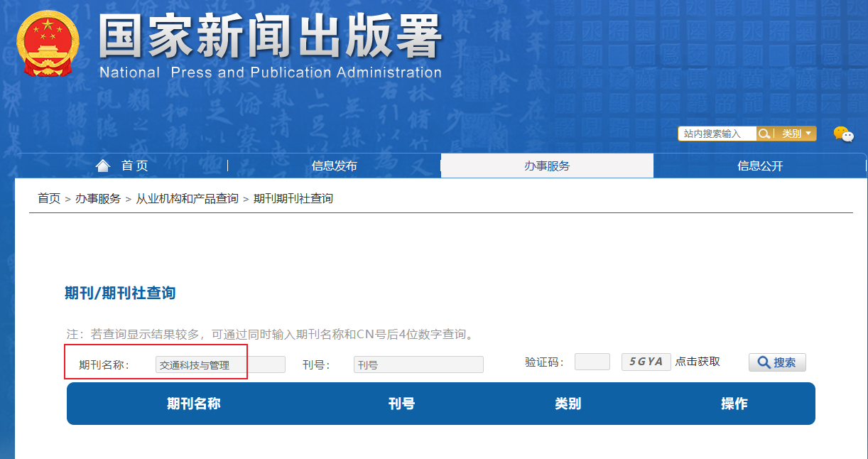
Task: Click the 类别 table column header
Action: coord(568,404)
